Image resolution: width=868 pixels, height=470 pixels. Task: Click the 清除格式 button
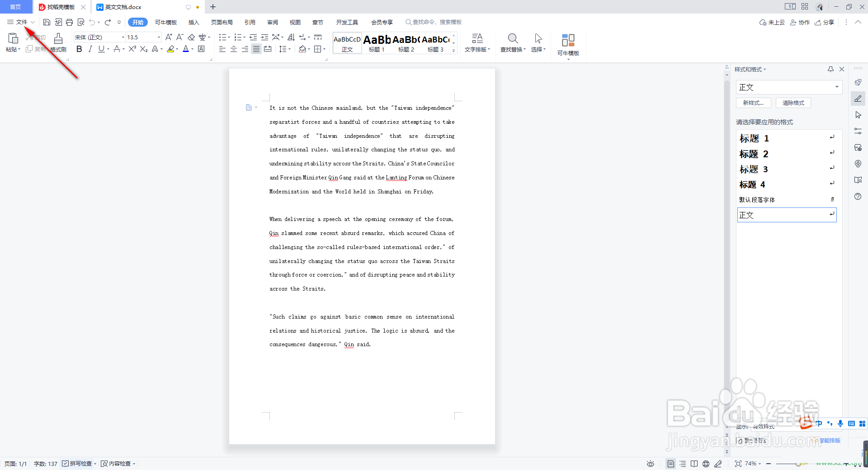click(793, 103)
